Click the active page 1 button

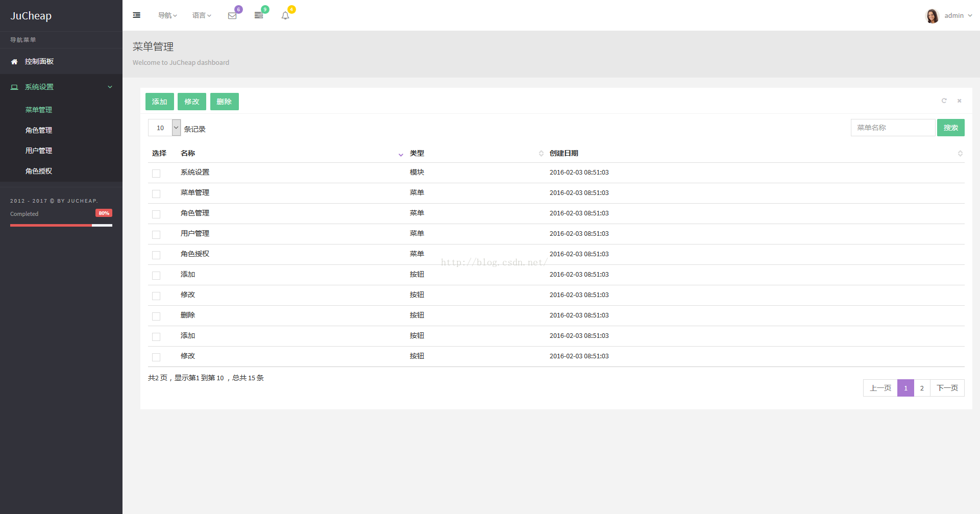[x=905, y=388]
